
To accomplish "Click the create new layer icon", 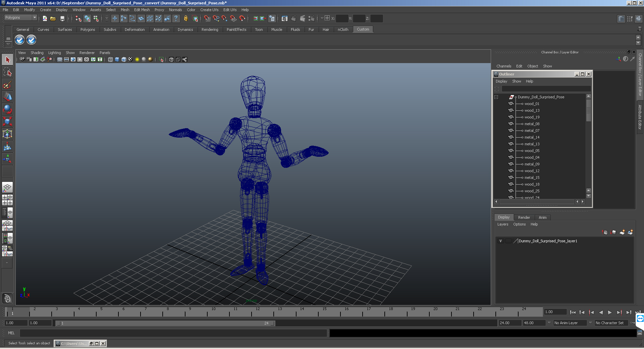I will pos(622,232).
